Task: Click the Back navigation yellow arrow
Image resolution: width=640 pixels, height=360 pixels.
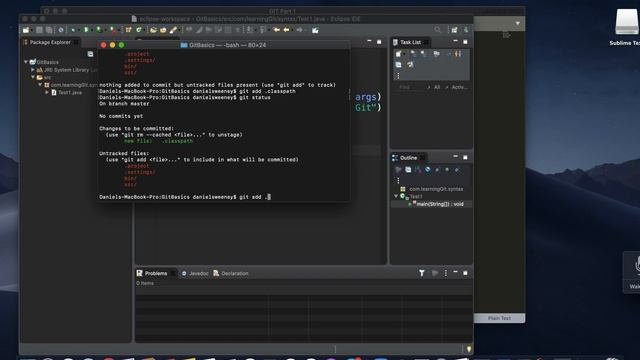Action: [287, 30]
